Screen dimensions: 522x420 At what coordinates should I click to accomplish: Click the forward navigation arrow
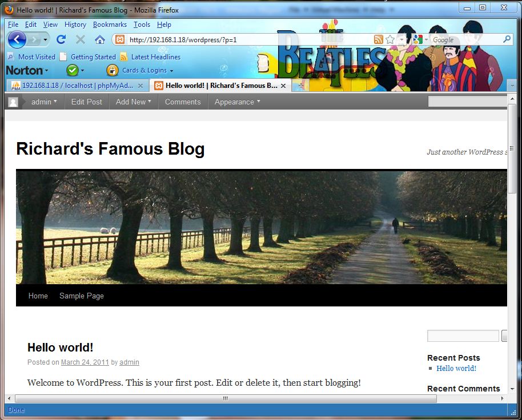tap(34, 40)
